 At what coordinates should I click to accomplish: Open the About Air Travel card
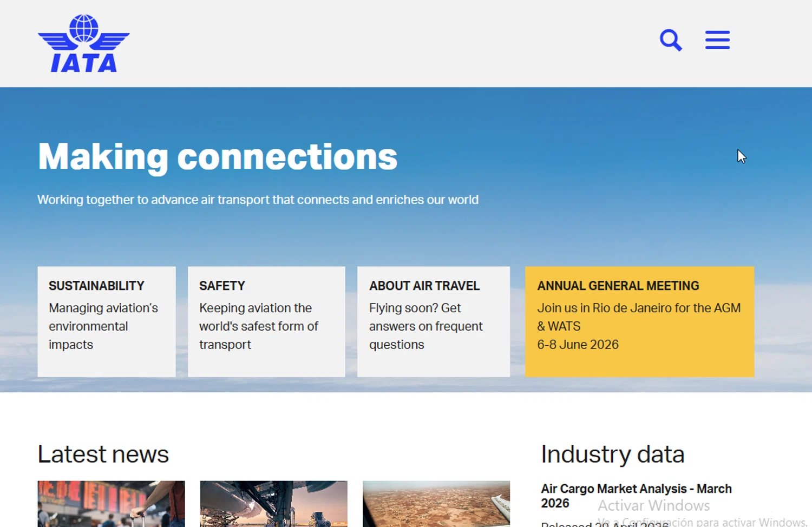coord(434,321)
